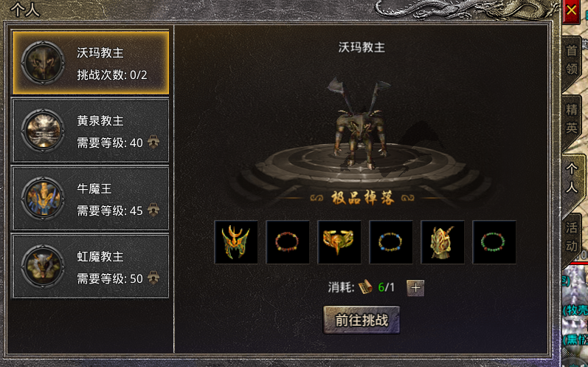Click the 黄泉教主 portrait icon
The height and width of the screenshot is (367, 588).
(x=43, y=131)
